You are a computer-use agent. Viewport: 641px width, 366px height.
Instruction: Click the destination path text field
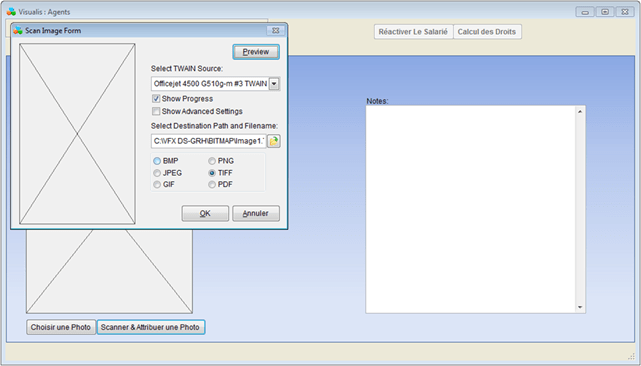click(x=208, y=141)
